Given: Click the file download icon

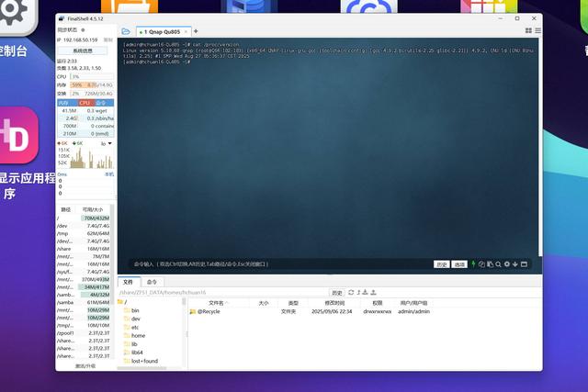Looking at the screenshot, I should click(366, 292).
